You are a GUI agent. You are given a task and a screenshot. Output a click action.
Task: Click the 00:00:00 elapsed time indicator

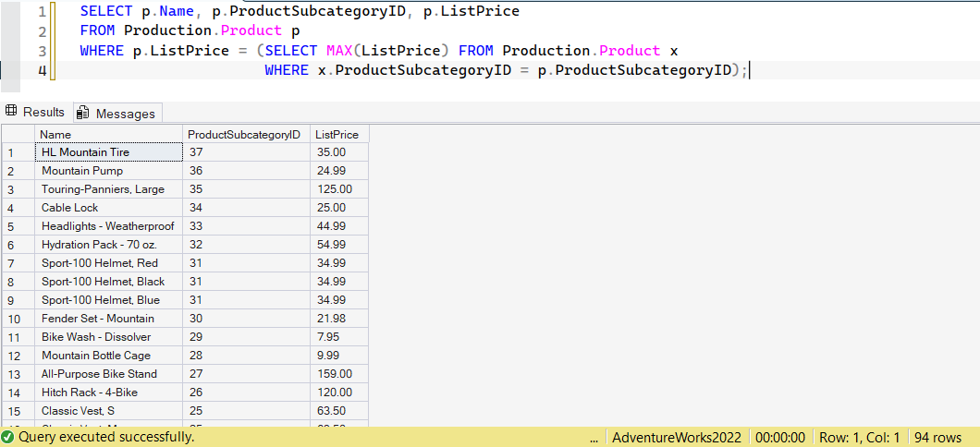click(780, 437)
